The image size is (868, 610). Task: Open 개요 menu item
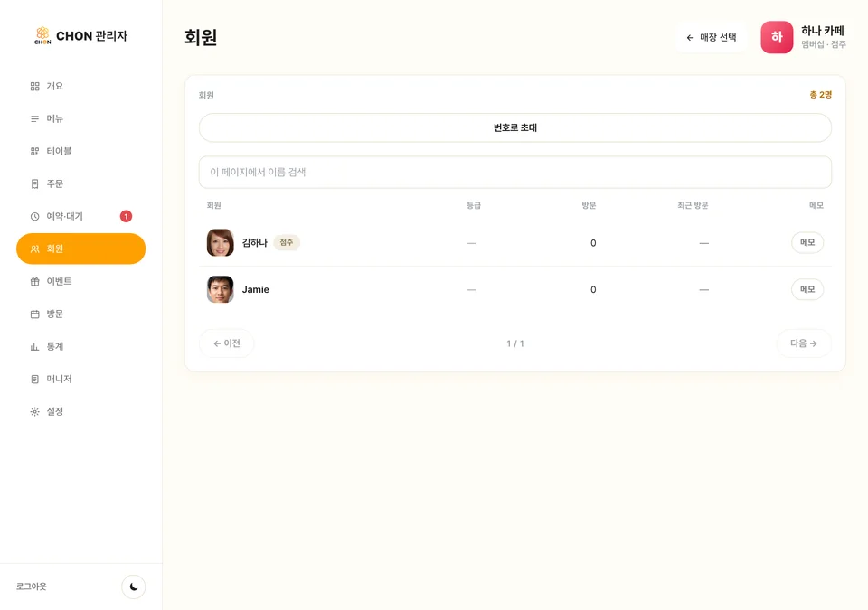tap(80, 87)
